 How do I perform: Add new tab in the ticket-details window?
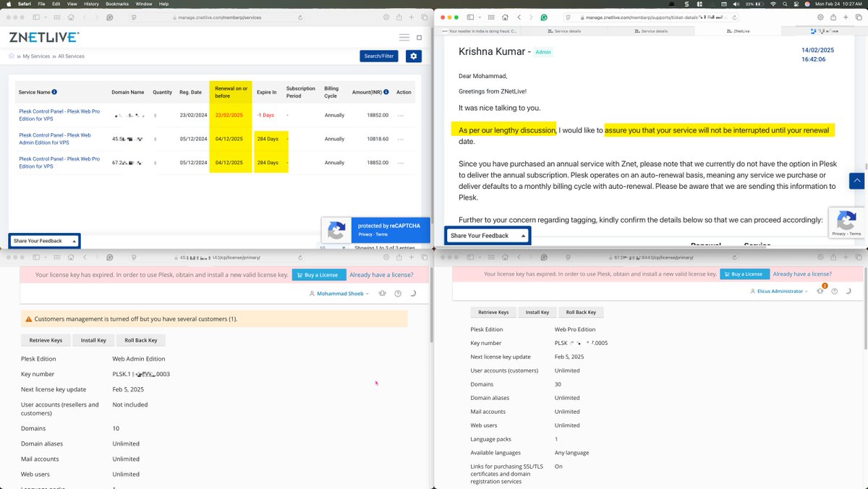click(x=845, y=17)
